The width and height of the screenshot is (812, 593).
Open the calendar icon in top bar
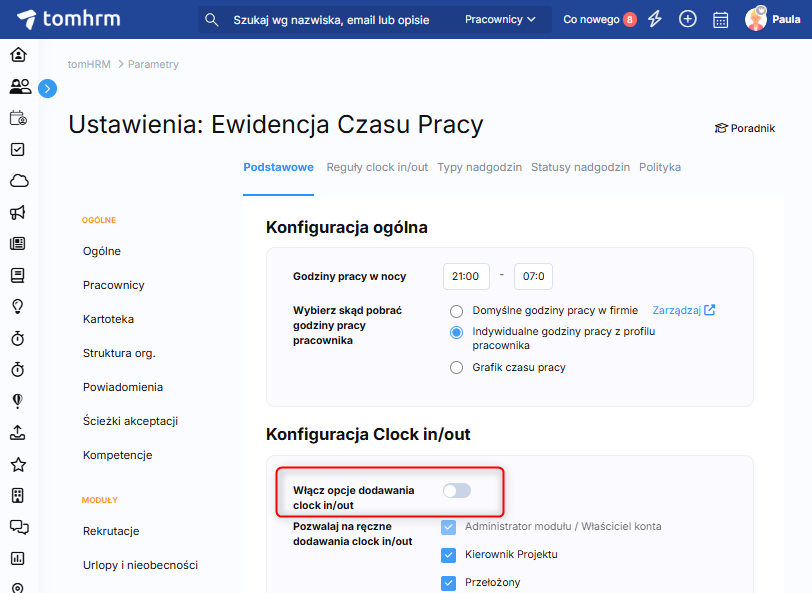(x=720, y=19)
